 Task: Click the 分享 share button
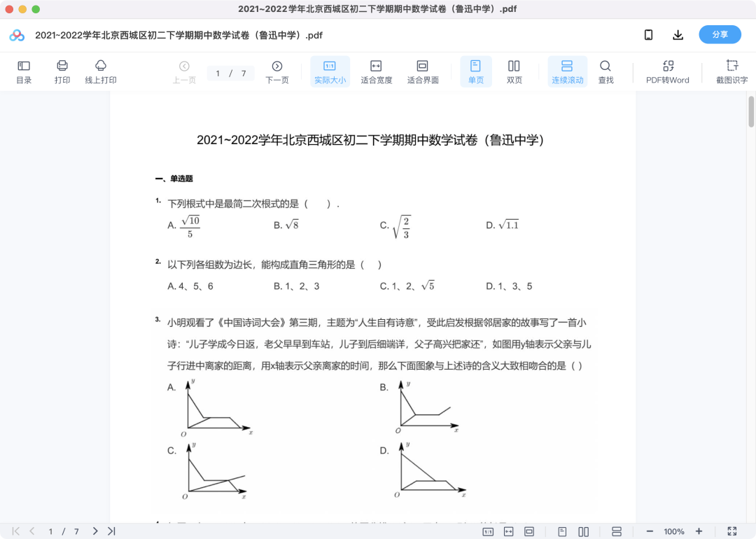coord(720,35)
